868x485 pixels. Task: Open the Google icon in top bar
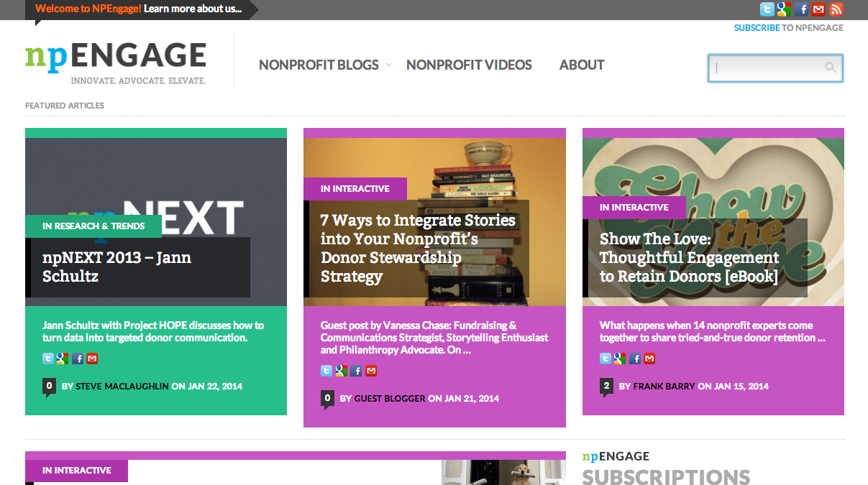pos(784,9)
